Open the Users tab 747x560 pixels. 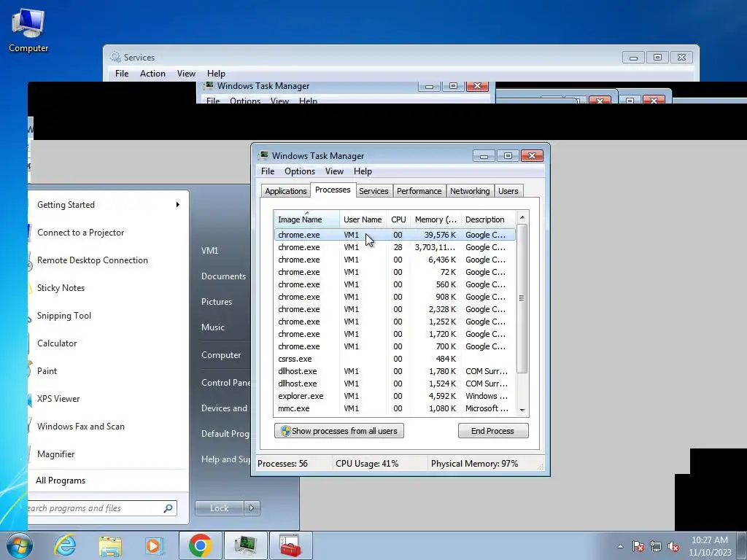point(508,191)
